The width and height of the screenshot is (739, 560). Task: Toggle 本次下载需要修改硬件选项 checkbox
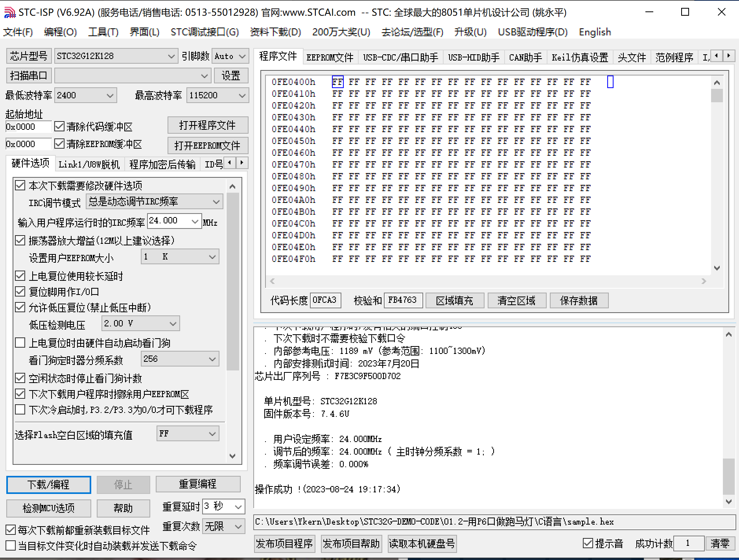(20, 185)
